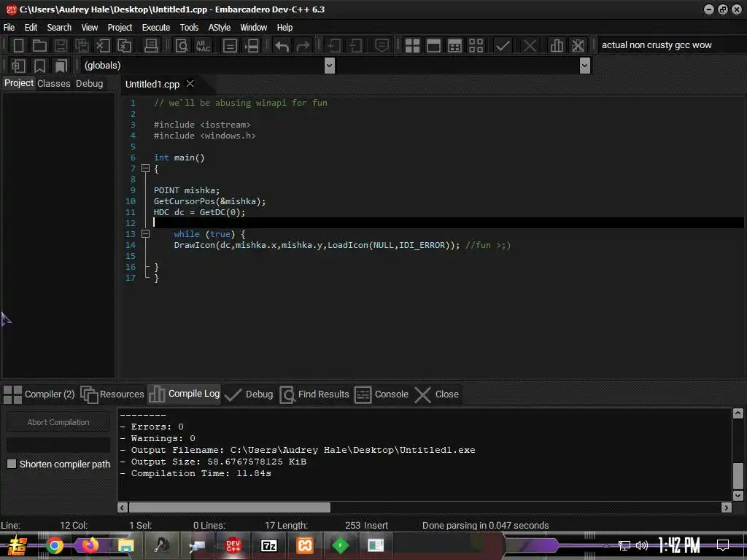747x560 pixels.
Task: Open 7-Zip from the taskbar
Action: pos(268,545)
